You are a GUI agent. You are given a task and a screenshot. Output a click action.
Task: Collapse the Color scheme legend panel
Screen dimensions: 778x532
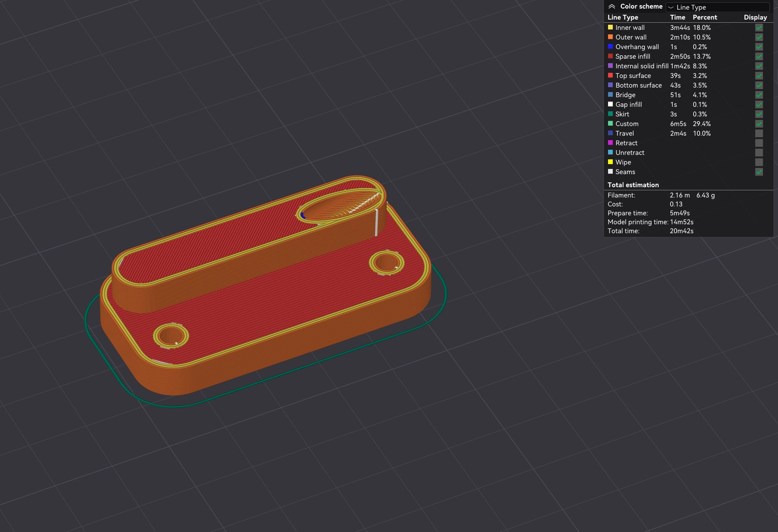(611, 7)
